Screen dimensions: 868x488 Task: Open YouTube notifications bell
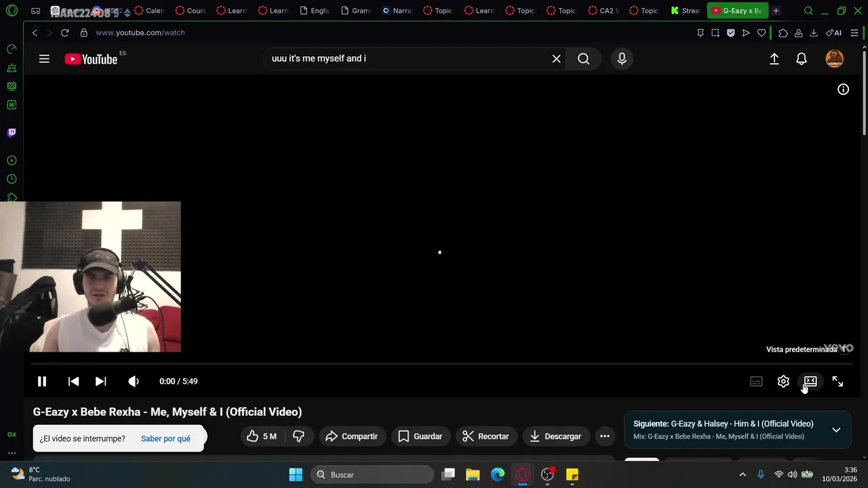[x=802, y=59]
